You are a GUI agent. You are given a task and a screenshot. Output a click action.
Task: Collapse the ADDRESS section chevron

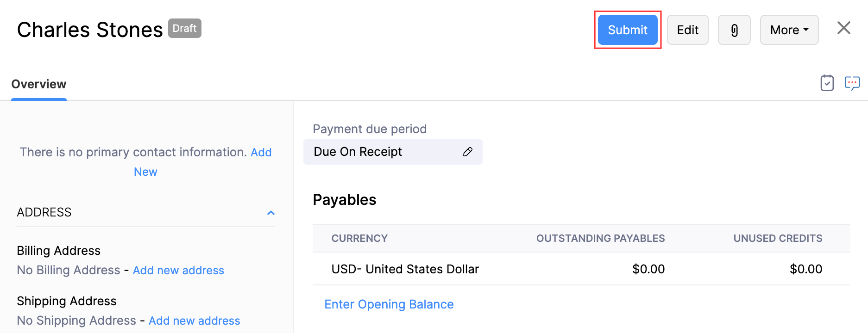(x=271, y=213)
